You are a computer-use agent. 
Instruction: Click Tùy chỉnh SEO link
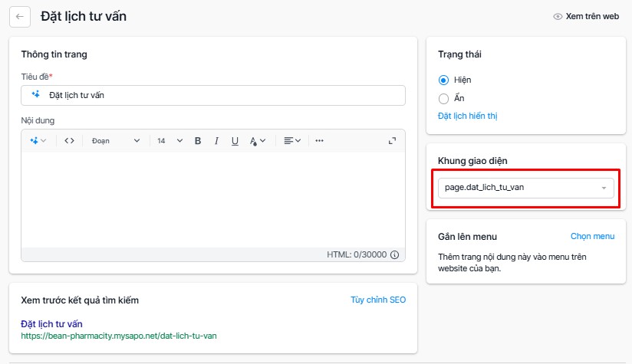click(378, 300)
